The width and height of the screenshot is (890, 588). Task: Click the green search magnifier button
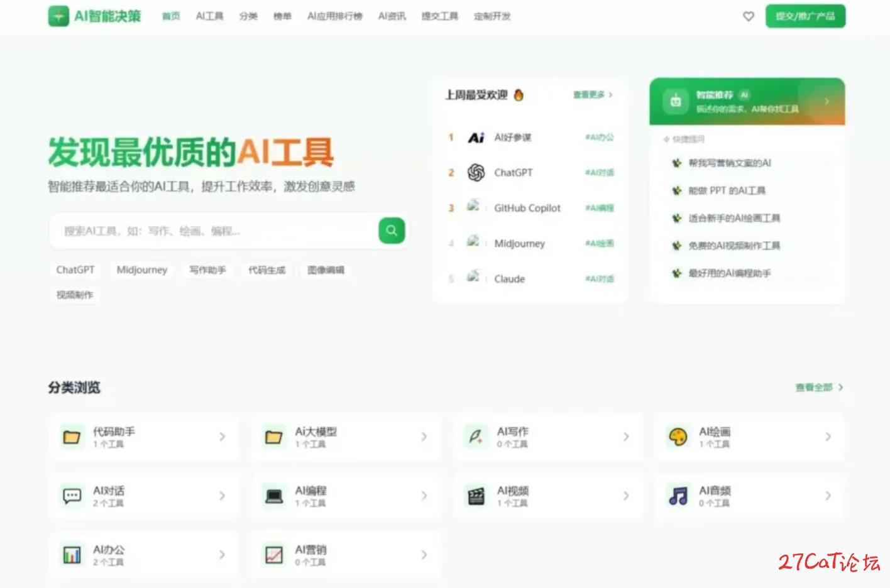click(x=392, y=231)
